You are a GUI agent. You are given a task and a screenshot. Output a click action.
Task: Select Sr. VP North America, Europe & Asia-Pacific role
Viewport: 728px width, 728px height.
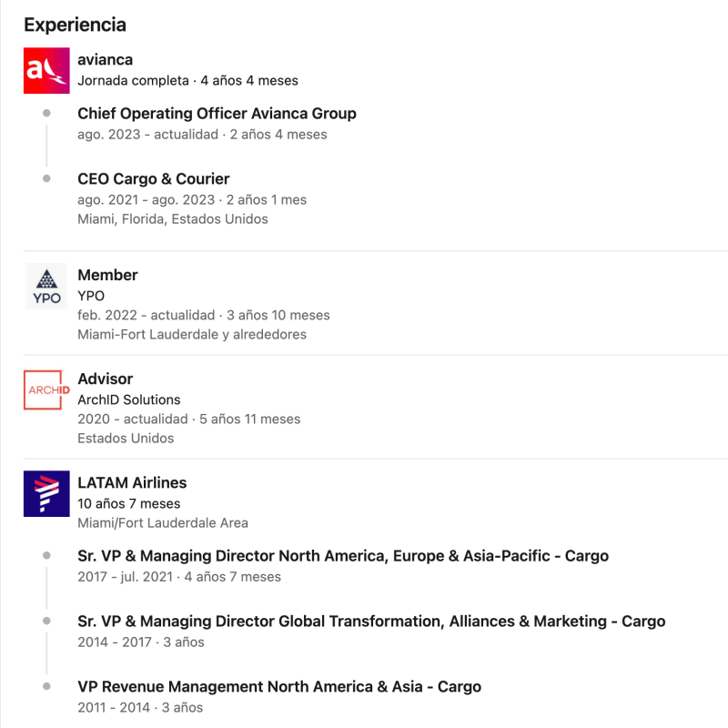[342, 556]
